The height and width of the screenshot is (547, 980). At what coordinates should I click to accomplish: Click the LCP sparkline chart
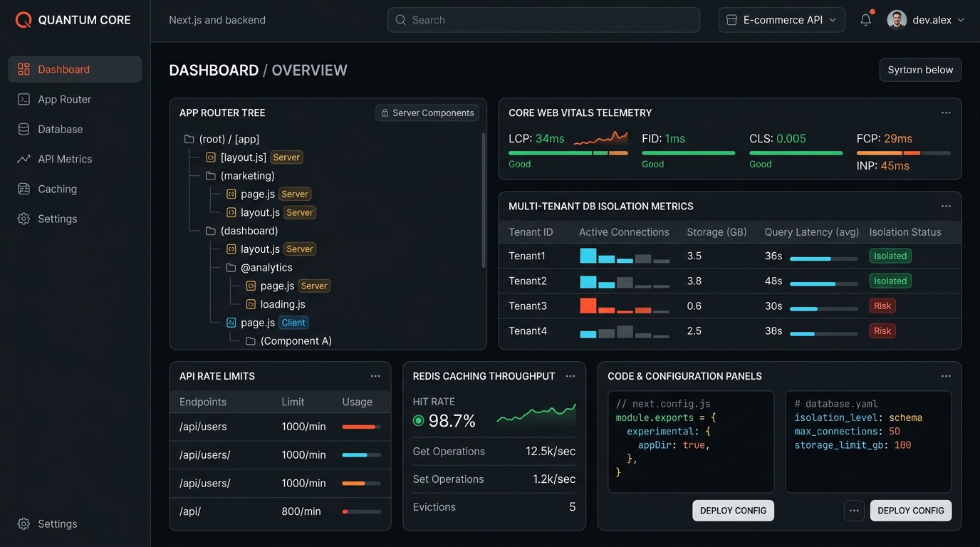pos(600,138)
